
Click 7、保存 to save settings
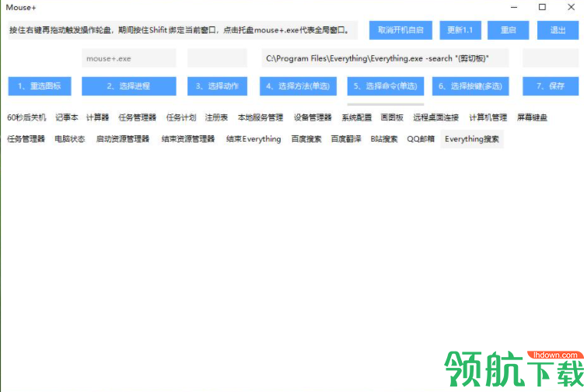click(551, 86)
